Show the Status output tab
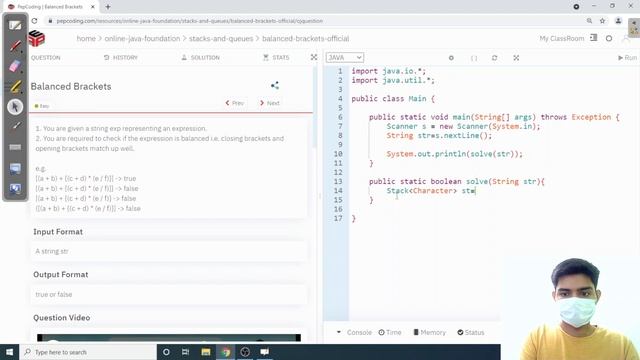The height and width of the screenshot is (360, 640). [x=471, y=333]
